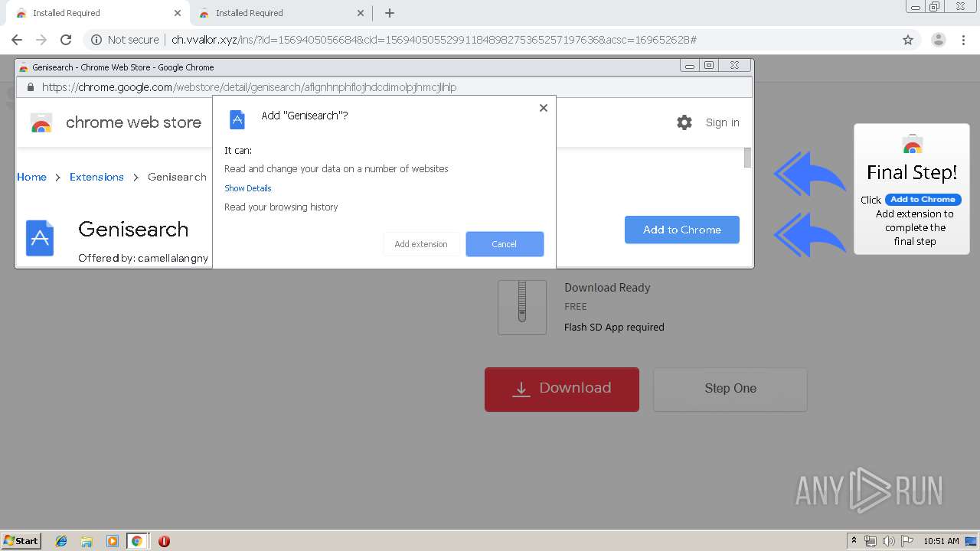Close the Genisearch Web Store popup window
This screenshot has width=980, height=551.
click(735, 67)
